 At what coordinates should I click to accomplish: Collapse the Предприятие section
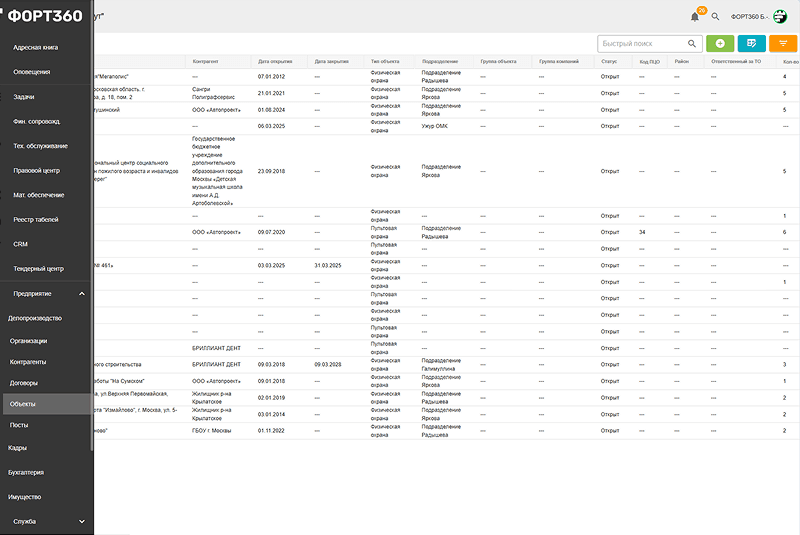tap(81, 293)
